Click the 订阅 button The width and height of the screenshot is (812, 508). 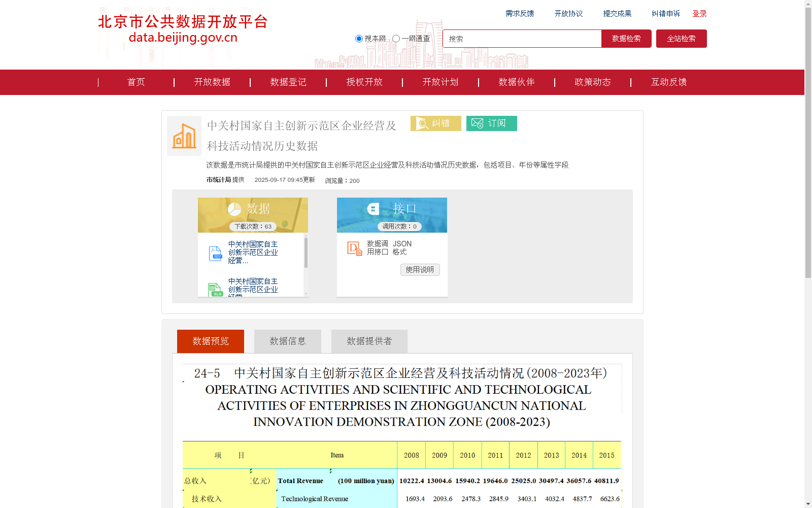tap(492, 123)
